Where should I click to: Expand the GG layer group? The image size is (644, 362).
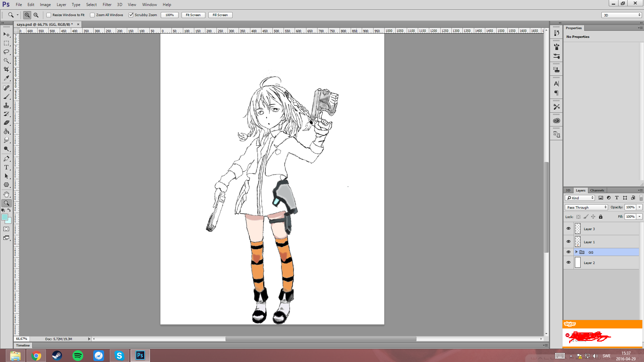[x=577, y=252]
